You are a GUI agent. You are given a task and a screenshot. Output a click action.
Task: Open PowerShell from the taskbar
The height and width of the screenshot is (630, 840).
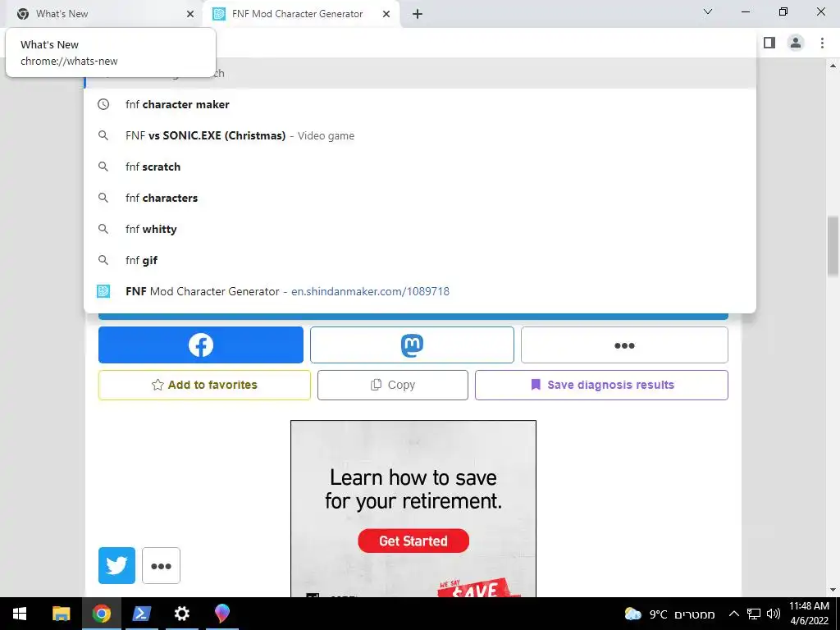(141, 614)
